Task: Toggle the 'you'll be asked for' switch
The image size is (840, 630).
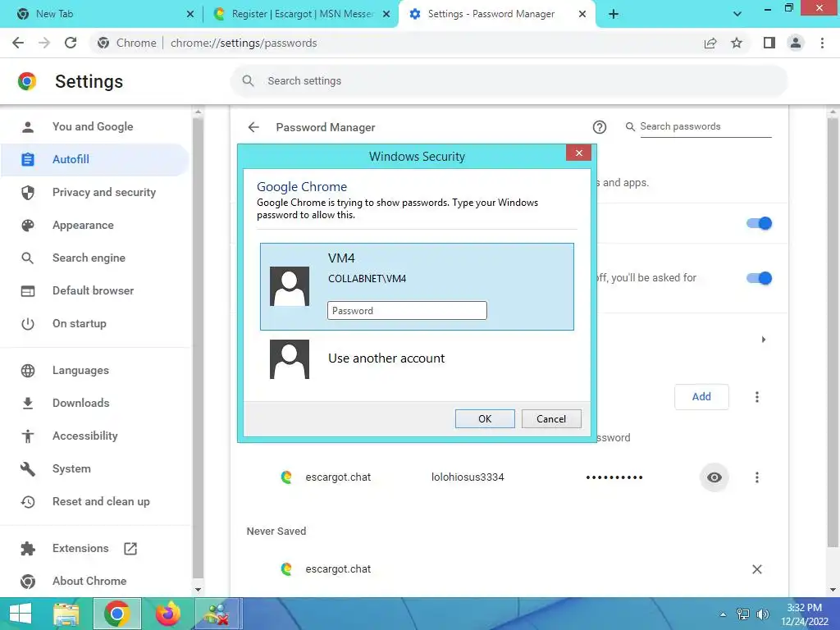Action: (x=759, y=278)
